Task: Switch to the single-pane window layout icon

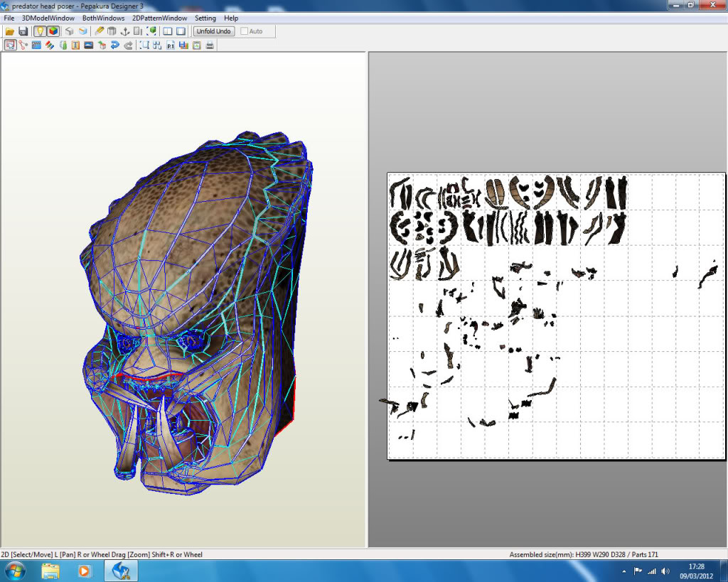Action: click(181, 31)
